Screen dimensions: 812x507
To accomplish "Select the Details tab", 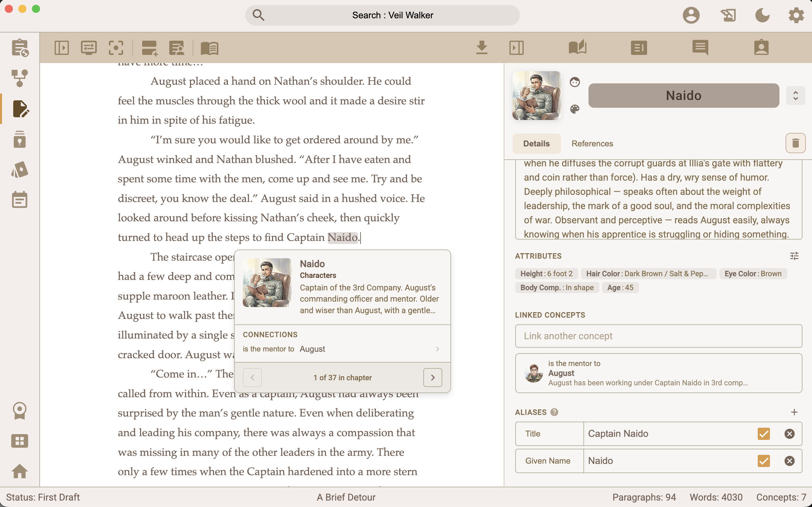I will tap(536, 143).
